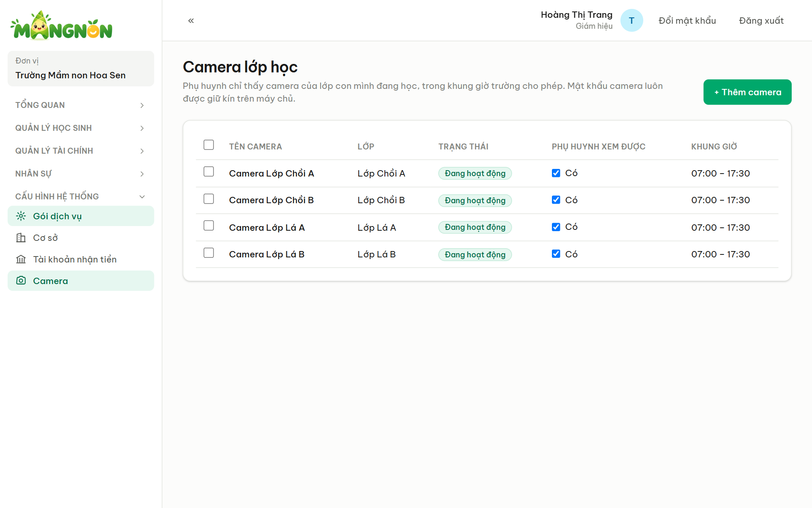Expand the QUẢN LÝ TÀI CHÍNH section
The width and height of the screenshot is (812, 508).
81,151
